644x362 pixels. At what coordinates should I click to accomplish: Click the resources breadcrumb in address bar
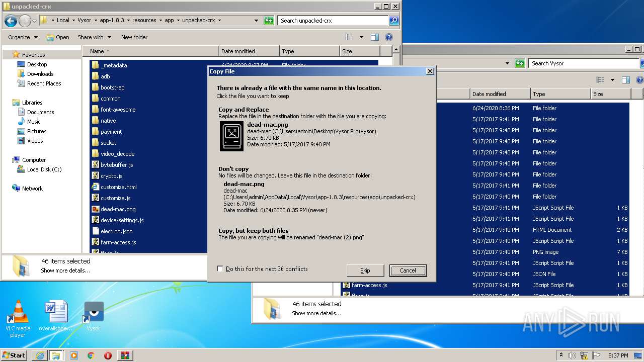point(144,21)
